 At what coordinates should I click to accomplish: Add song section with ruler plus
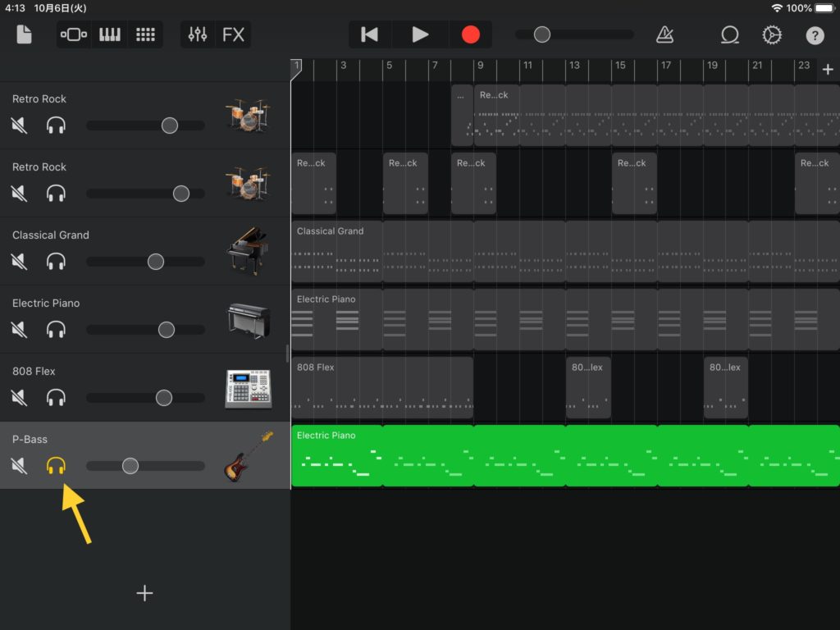point(827,70)
